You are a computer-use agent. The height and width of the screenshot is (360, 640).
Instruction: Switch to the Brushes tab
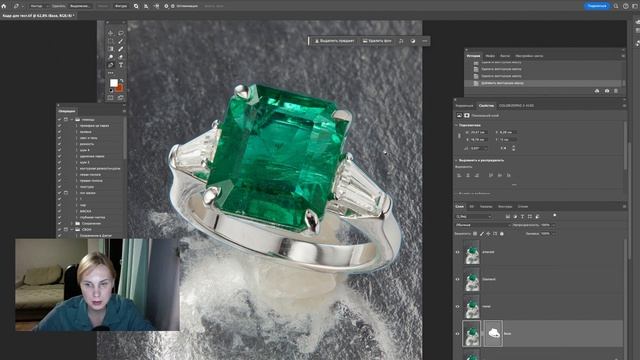coord(505,56)
